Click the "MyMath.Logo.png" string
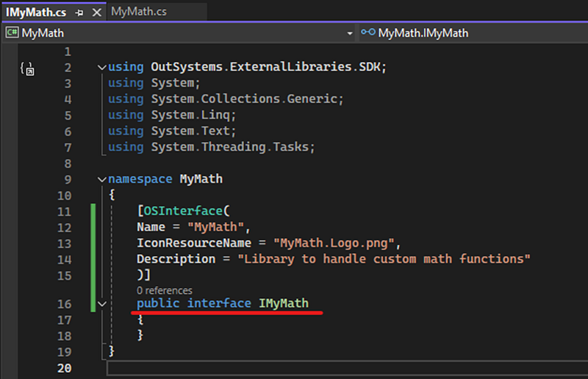The image size is (588, 379). click(334, 243)
